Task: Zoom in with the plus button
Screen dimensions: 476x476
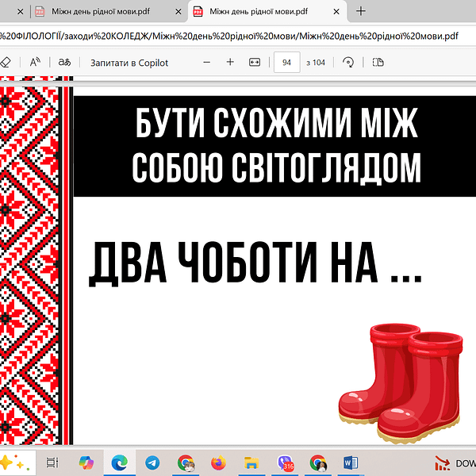Action: pyautogui.click(x=230, y=62)
